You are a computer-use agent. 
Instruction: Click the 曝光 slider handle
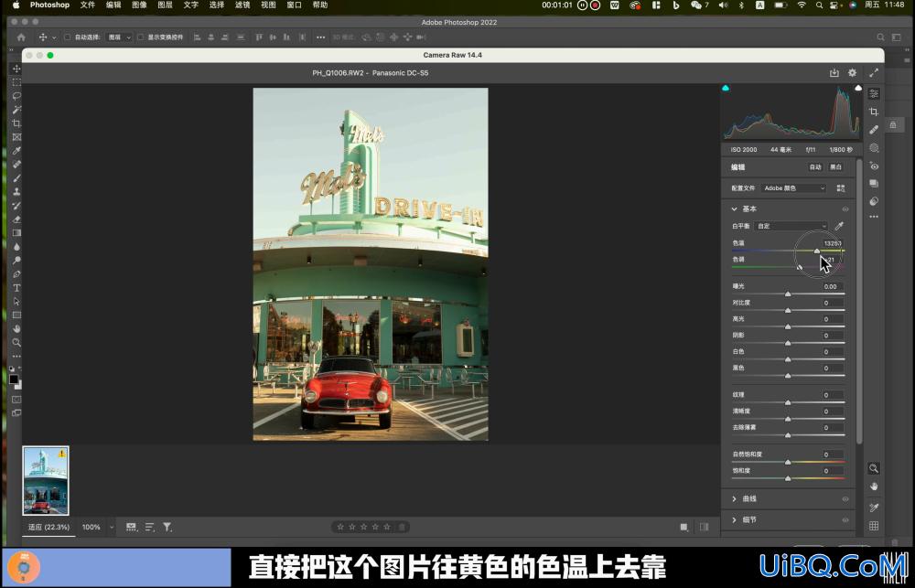[x=788, y=294]
